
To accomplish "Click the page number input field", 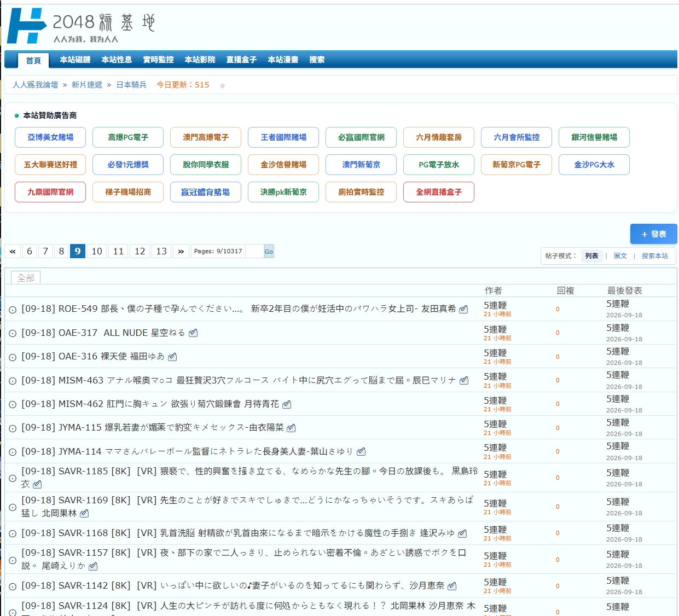I will pyautogui.click(x=254, y=251).
